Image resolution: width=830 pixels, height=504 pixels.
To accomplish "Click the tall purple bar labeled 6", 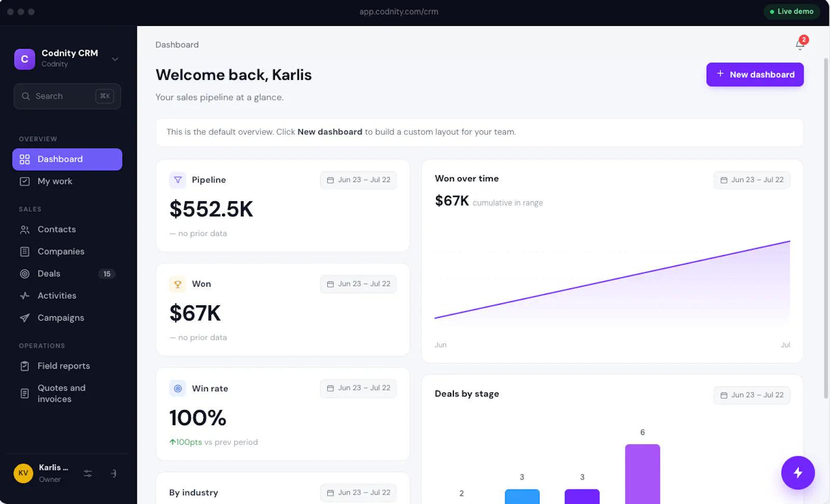I will [642, 474].
